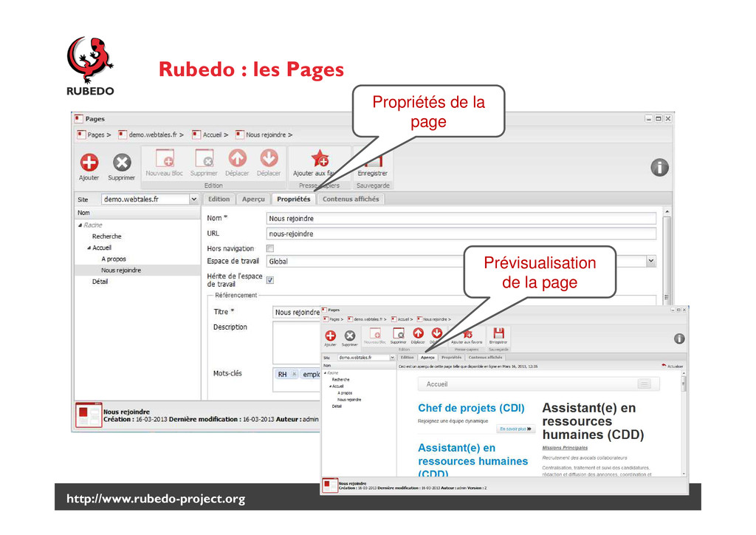Click the Actualiser refresh icon in the preview window
Viewport: 756px width, 535px height.
click(x=664, y=367)
